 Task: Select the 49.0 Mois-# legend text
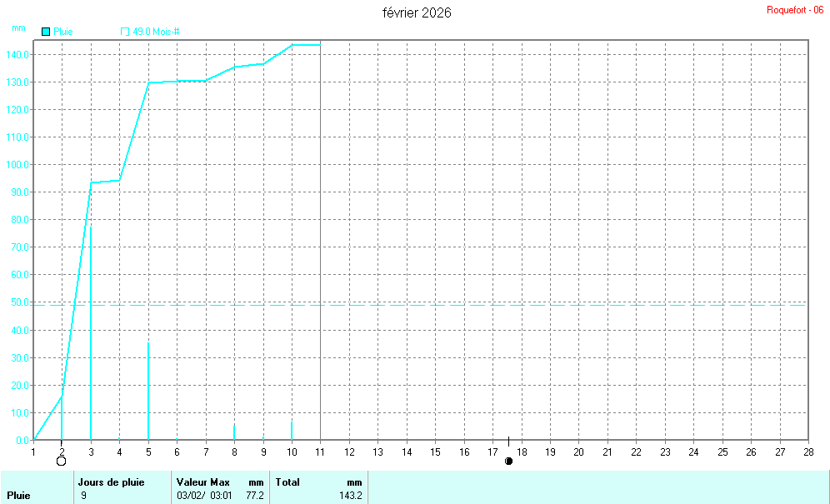pos(157,32)
